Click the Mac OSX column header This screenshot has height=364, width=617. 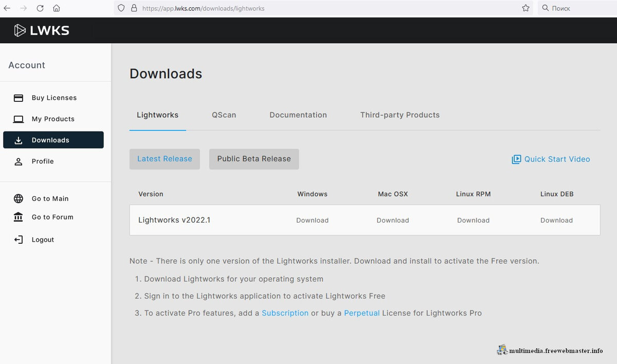[393, 194]
